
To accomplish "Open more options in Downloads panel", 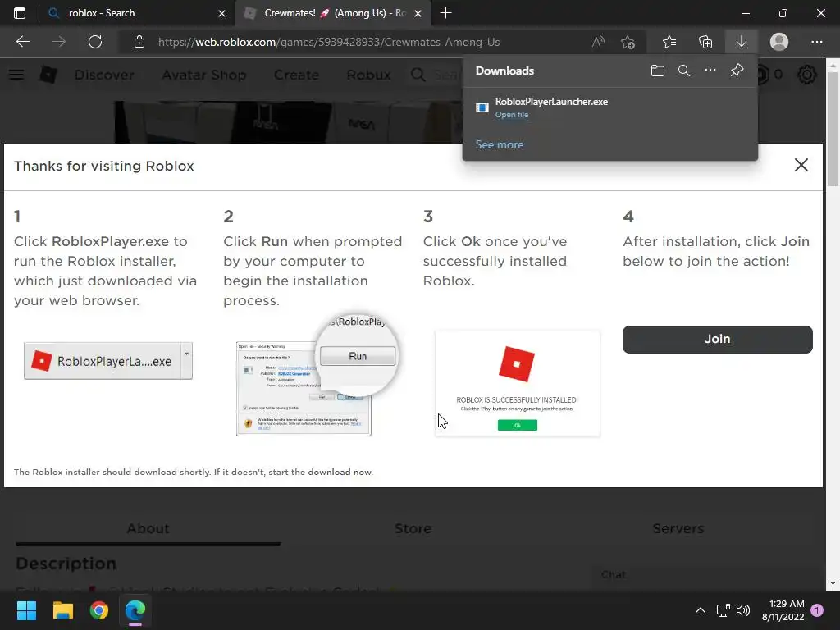I will click(710, 71).
